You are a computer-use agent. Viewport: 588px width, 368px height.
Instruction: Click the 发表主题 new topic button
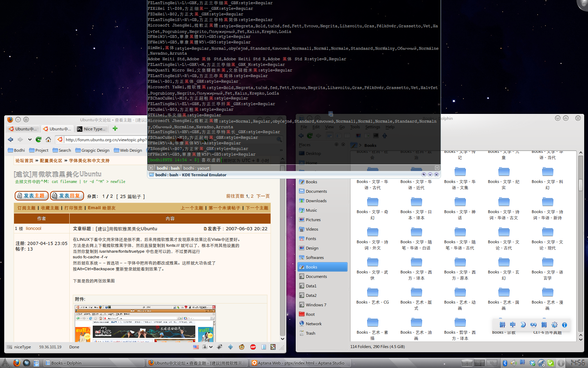(31, 196)
